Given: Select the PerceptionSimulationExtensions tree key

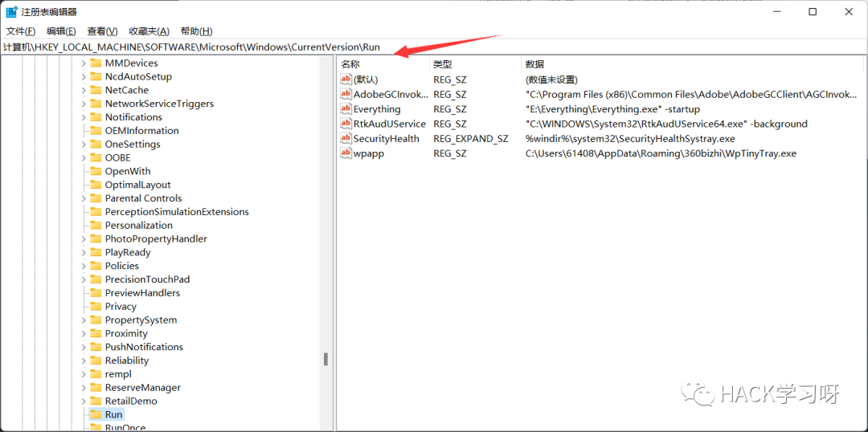Looking at the screenshot, I should click(x=177, y=212).
